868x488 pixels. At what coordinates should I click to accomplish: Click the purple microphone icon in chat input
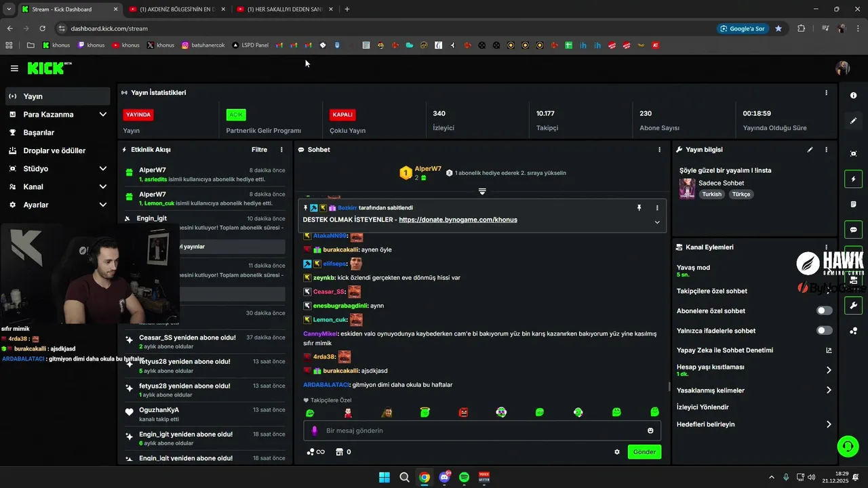[314, 430]
